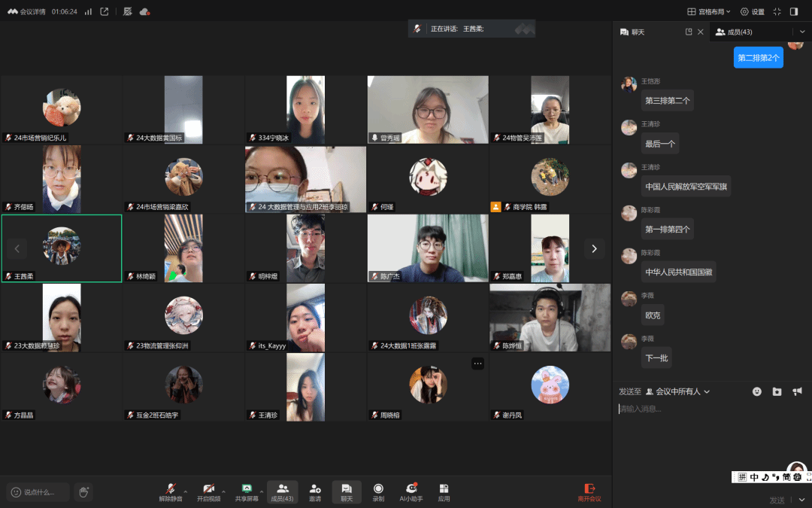Image resolution: width=812 pixels, height=508 pixels.
Task: Go to next page of video grid
Action: coord(594,248)
